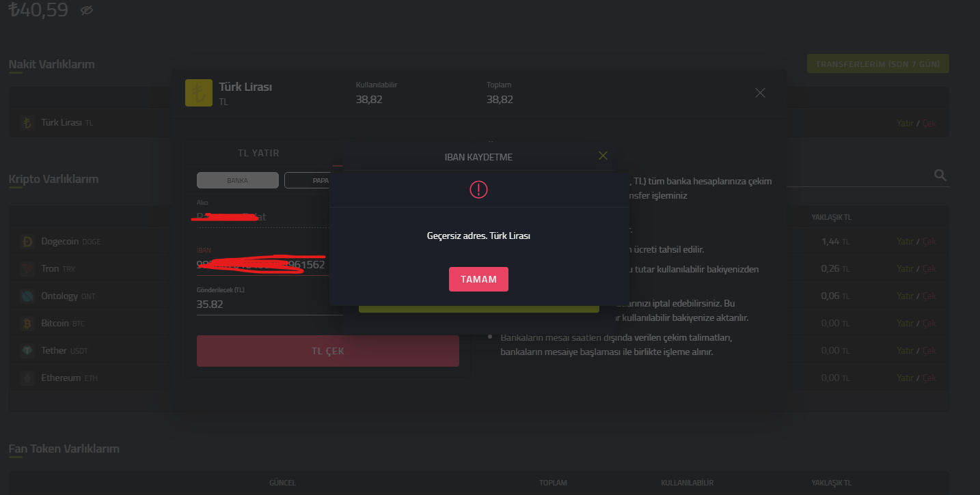
Task: Click the 'Geçersiz adres. Türk Lirası' error message
Action: 478,236
